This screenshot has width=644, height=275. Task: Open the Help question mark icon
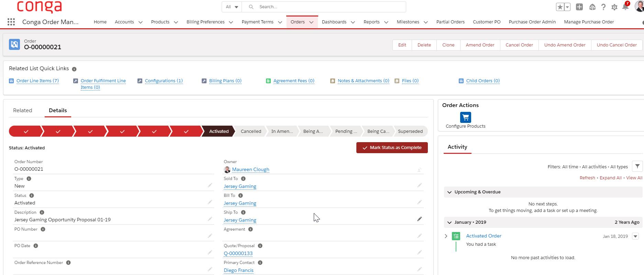(603, 7)
